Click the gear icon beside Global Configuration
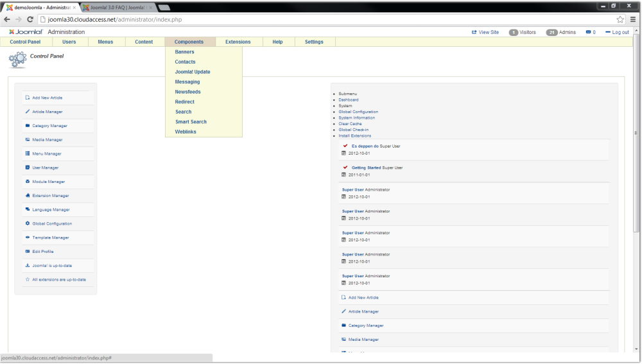 click(x=28, y=223)
